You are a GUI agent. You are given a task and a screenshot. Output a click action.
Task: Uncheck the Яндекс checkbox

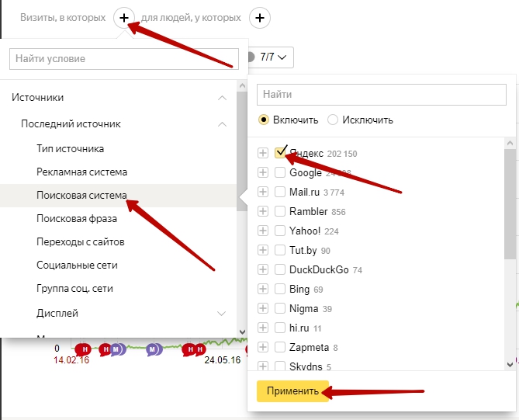[x=280, y=153]
